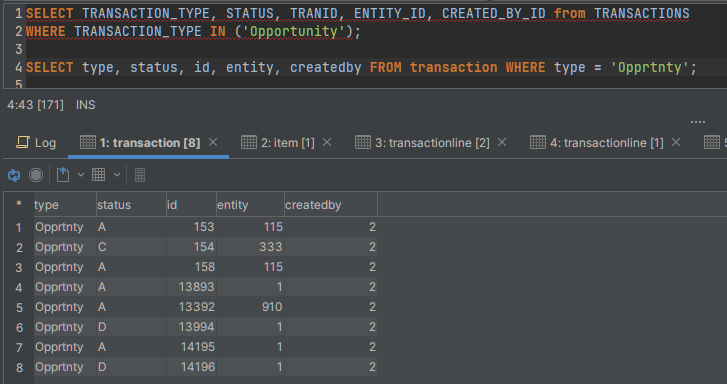The height and width of the screenshot is (384, 727).
Task: Click the export results icon
Action: tap(63, 175)
